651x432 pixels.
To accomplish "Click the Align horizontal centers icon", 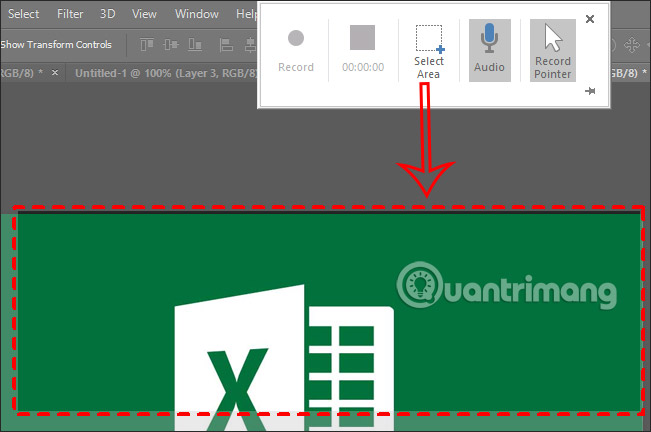I will (x=250, y=44).
